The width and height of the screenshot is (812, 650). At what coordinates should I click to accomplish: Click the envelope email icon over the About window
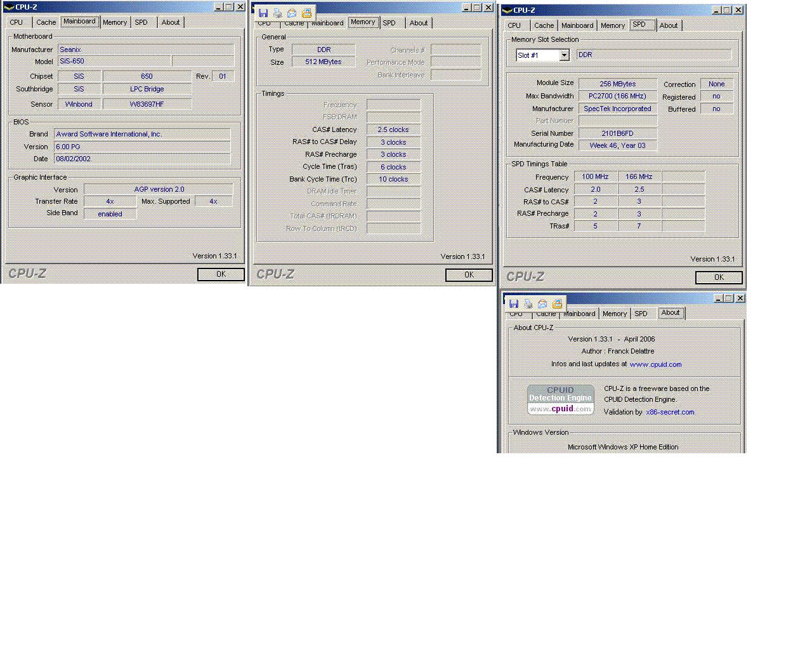click(x=542, y=304)
